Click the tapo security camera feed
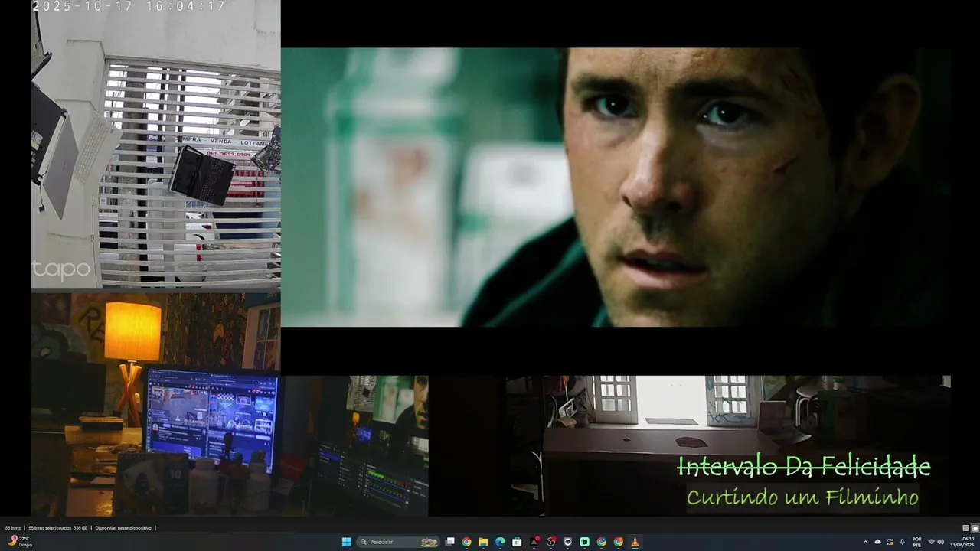980x551 pixels. click(x=155, y=145)
